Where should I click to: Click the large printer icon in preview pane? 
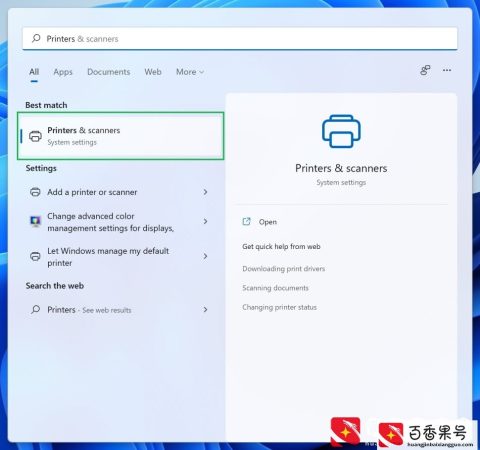point(341,131)
